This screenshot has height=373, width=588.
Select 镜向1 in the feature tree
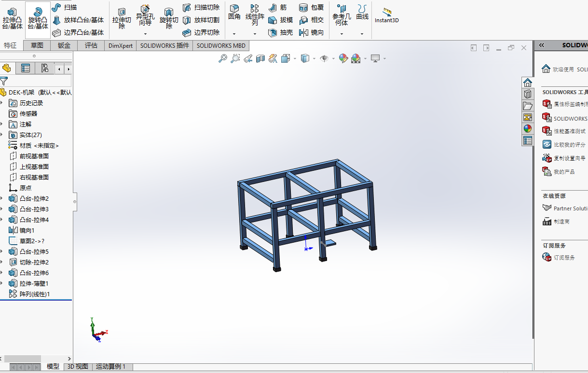point(22,230)
